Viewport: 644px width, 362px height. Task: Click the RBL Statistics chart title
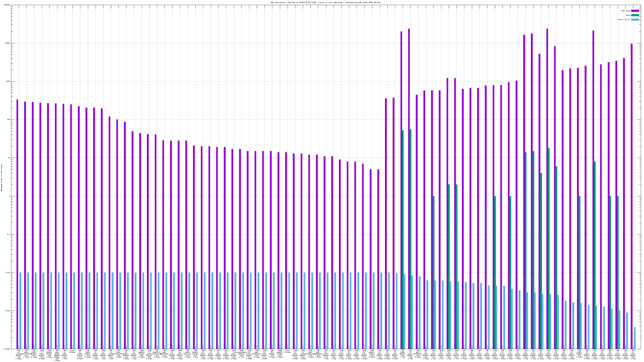click(325, 2)
